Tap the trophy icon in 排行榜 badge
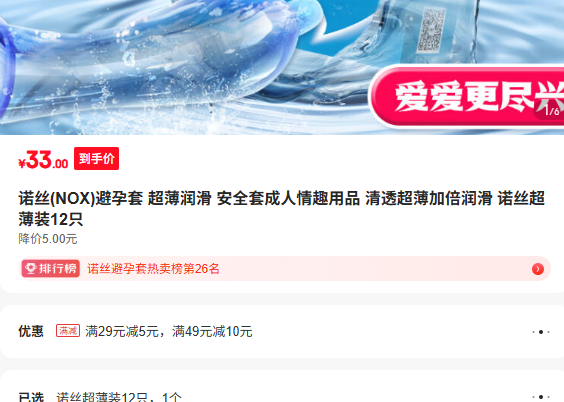The height and width of the screenshot is (402, 564). point(31,269)
